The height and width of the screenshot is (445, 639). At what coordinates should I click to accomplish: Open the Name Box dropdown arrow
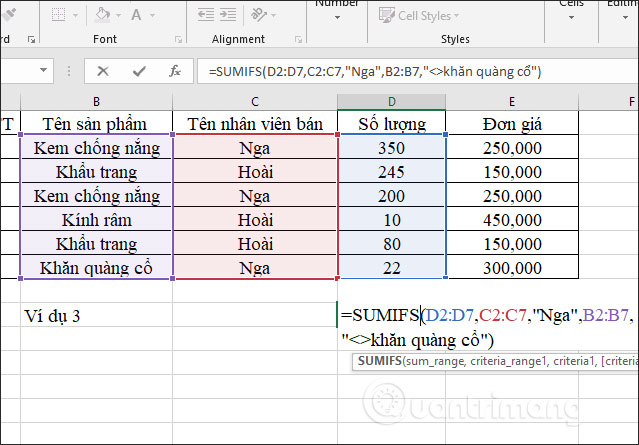click(x=43, y=70)
